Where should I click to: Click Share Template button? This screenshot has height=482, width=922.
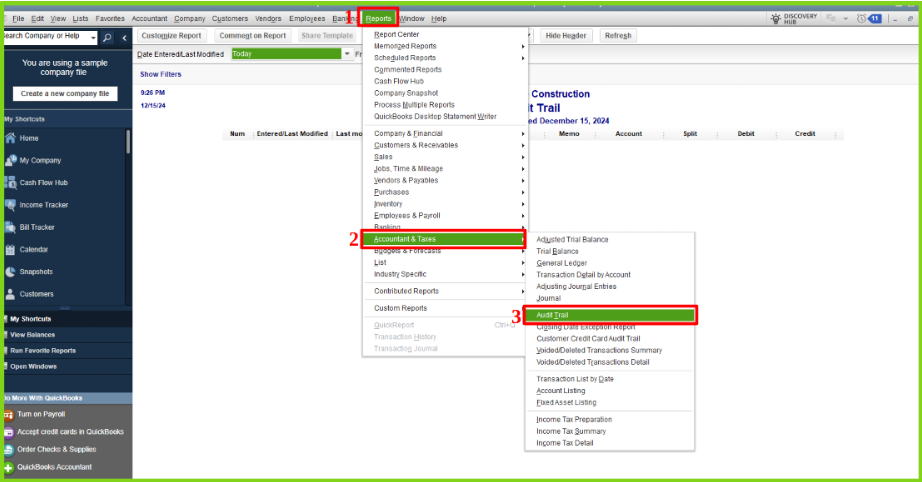click(326, 36)
